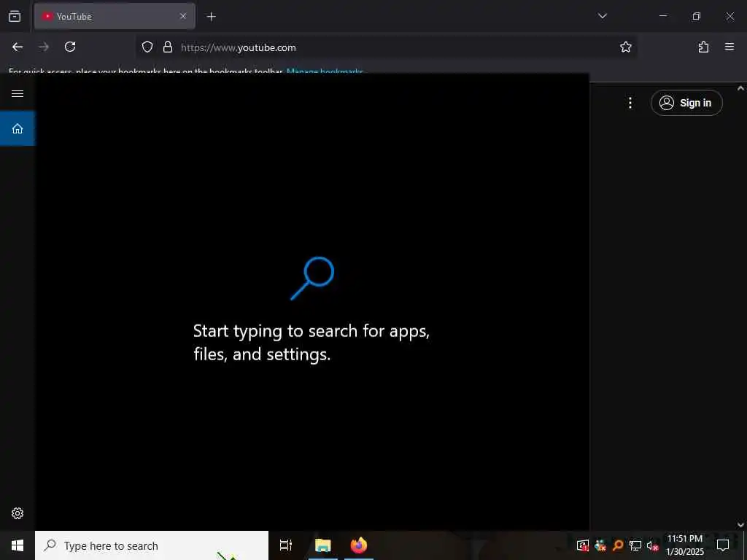Select the Home icon in search panel
This screenshot has width=747, height=560.
(18, 128)
